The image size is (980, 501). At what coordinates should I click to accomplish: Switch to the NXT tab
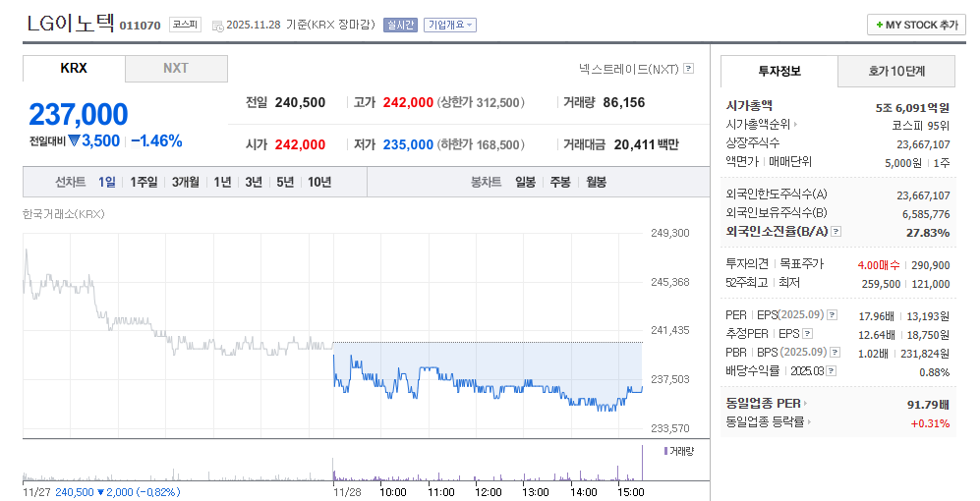(x=176, y=69)
